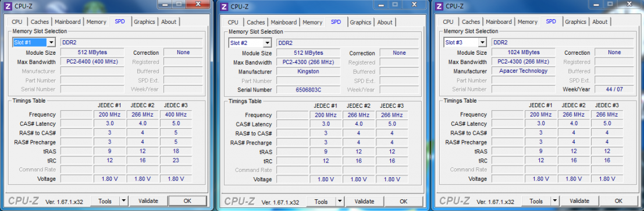The image size is (644, 211).
Task: Click OK button in third window
Action: coord(618,201)
